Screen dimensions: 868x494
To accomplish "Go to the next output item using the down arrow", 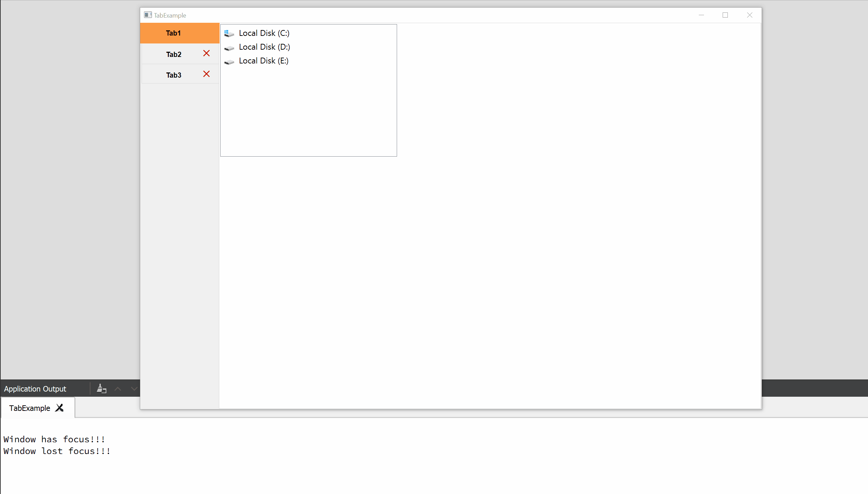I will click(x=134, y=389).
